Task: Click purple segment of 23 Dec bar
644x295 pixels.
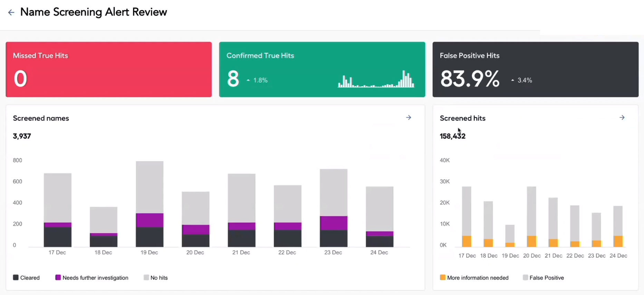Action: point(334,223)
